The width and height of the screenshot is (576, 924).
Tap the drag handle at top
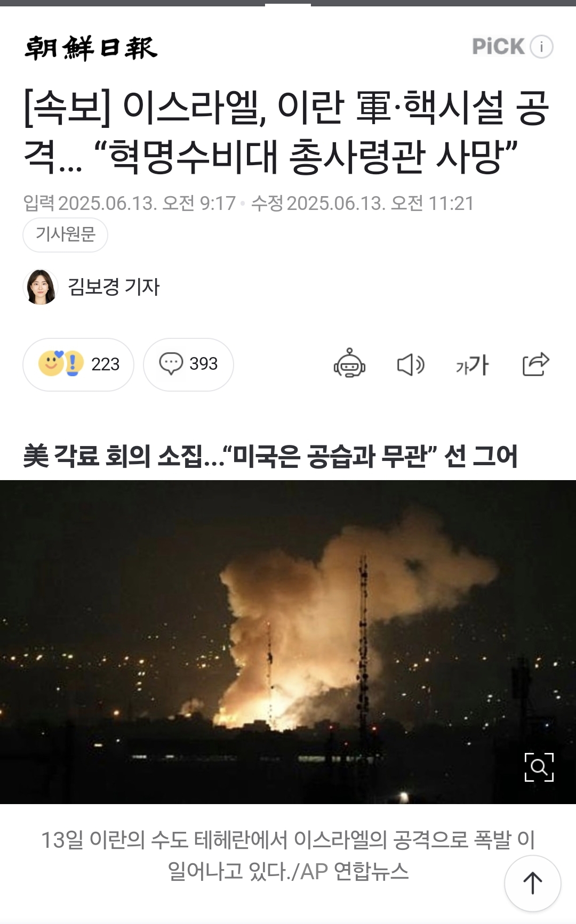pos(288,4)
